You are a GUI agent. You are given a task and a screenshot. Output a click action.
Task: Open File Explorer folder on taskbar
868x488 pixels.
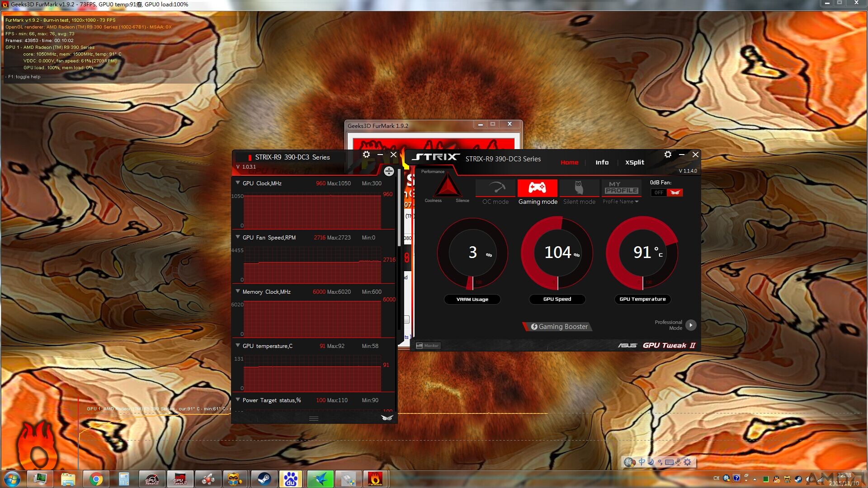point(68,479)
